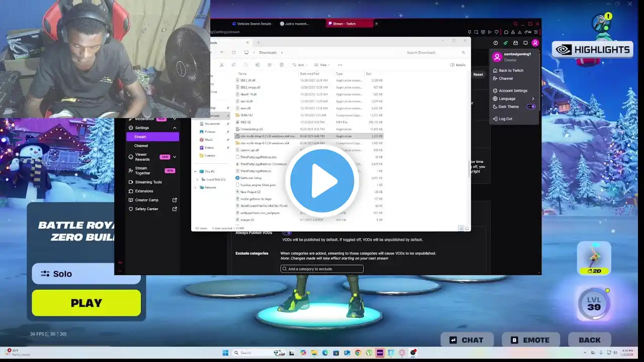Open the Twitch help question mark icon
644x362 pixels.
pyautogui.click(x=496, y=43)
